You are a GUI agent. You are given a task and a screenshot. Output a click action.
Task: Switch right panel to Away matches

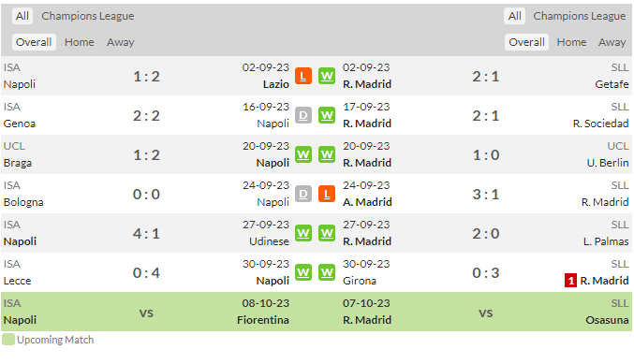pyautogui.click(x=612, y=42)
